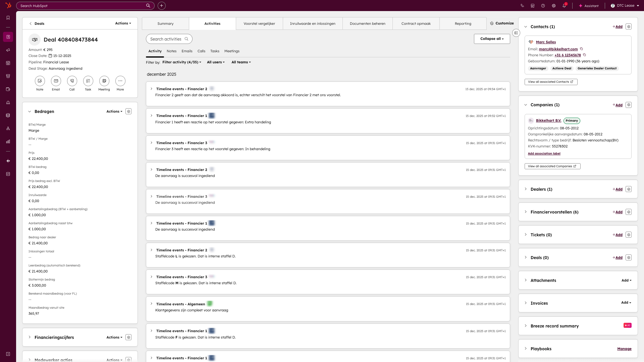Screen dimensions: 644x362
Task: Add a ticket via the Tickets Add link
Action: pos(619,235)
